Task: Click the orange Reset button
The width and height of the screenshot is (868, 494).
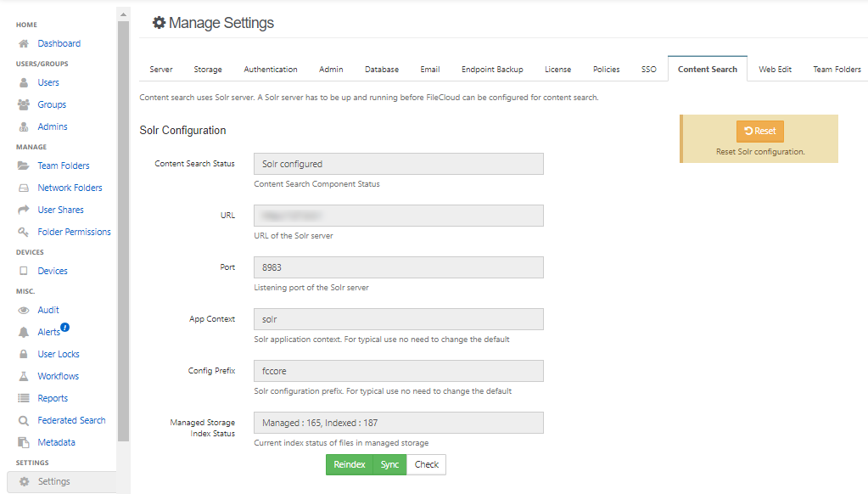Action: (760, 132)
